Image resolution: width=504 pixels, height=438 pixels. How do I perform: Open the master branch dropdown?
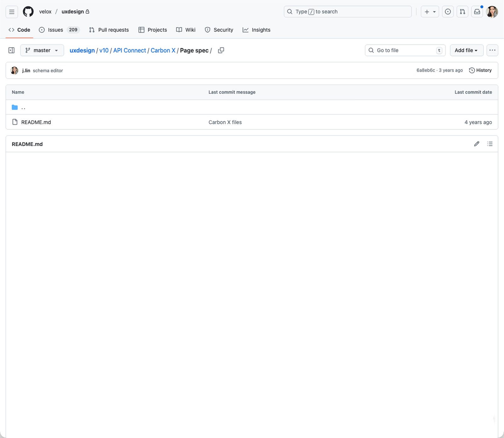pyautogui.click(x=42, y=50)
